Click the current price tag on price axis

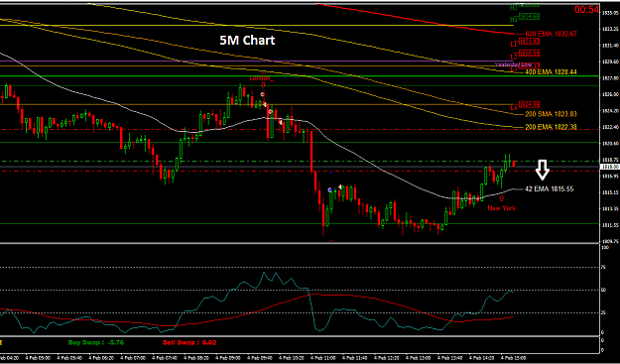pyautogui.click(x=609, y=167)
